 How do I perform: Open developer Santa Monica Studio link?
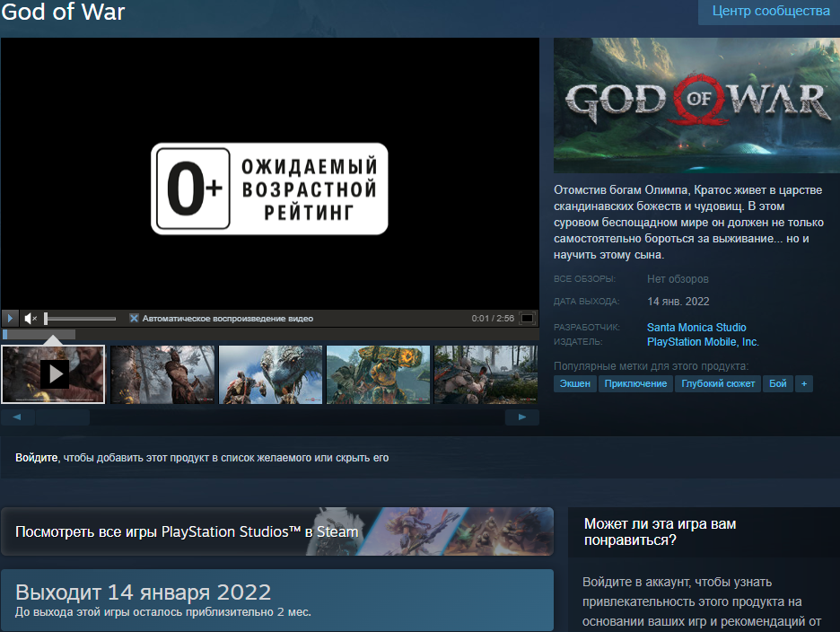click(696, 327)
